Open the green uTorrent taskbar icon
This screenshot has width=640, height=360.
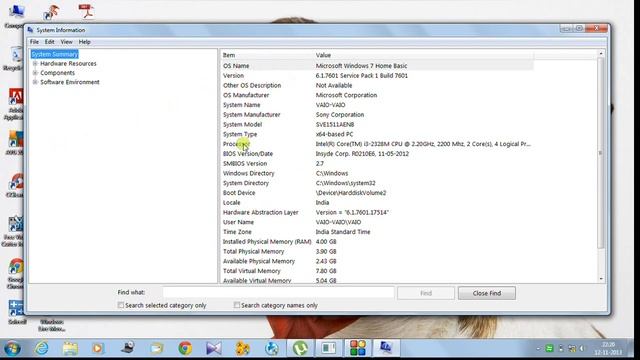(300, 348)
